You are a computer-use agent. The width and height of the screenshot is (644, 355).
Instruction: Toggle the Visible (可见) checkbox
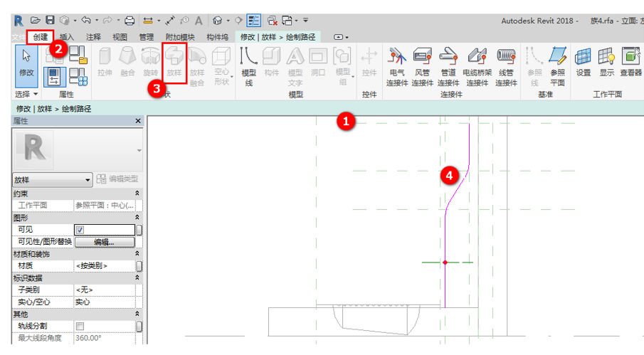click(x=80, y=230)
